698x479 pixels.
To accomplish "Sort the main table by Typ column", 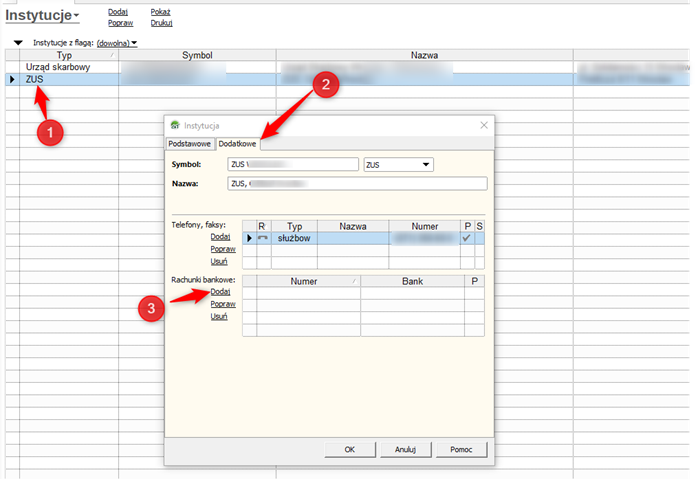I will pos(69,55).
